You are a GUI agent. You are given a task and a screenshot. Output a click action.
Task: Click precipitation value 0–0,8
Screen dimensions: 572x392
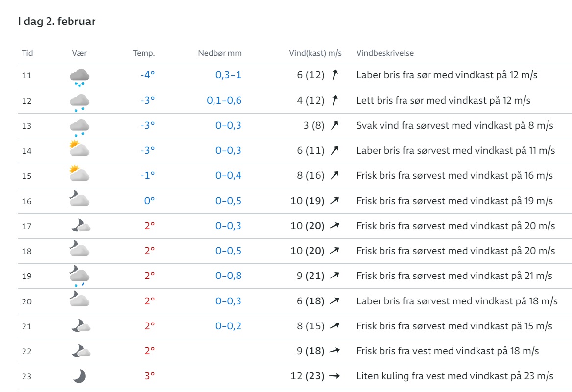pos(228,276)
